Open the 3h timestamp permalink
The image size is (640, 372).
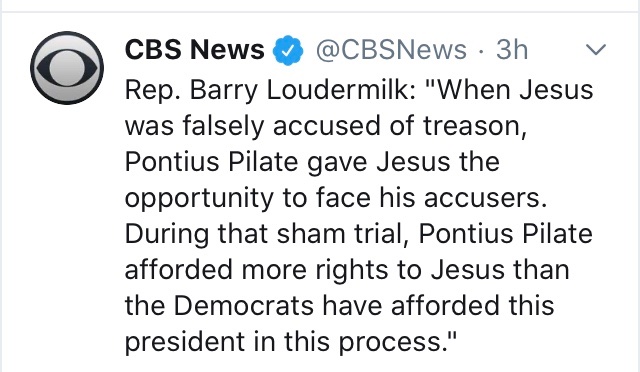tap(512, 50)
